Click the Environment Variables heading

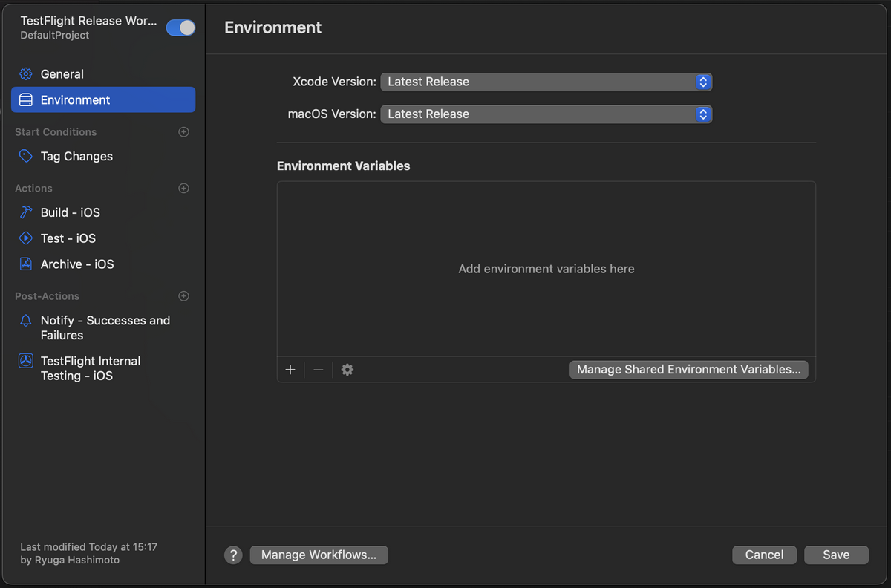[x=343, y=166]
